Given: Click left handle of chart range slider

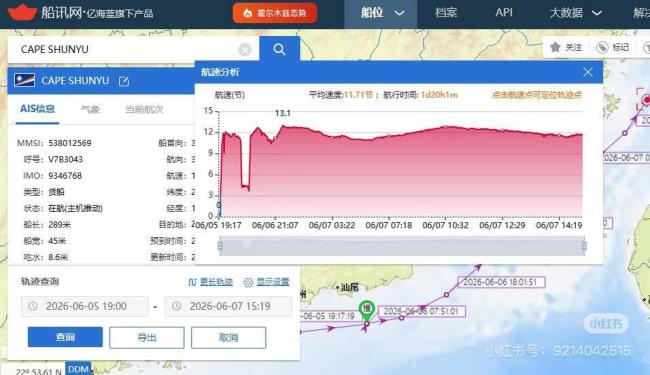Looking at the screenshot, I should [220, 246].
